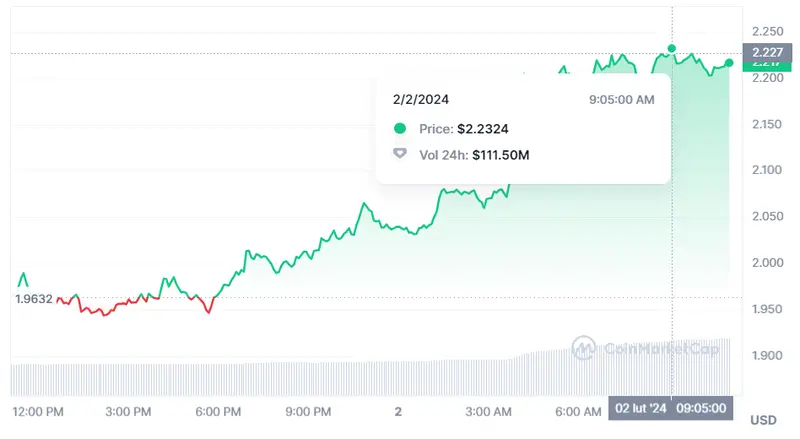Viewport: 800px width, 439px height.
Task: Click the green end-of-line price dot
Action: (x=729, y=63)
